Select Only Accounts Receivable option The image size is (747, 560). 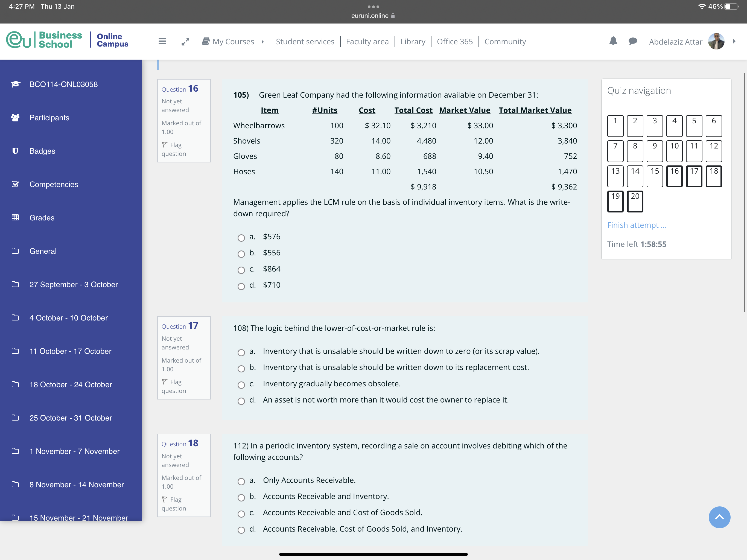click(x=241, y=481)
